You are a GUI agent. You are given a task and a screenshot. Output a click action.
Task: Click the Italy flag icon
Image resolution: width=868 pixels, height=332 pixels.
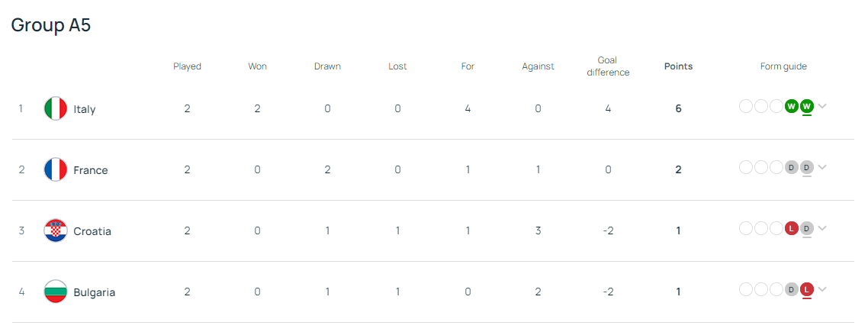point(56,108)
